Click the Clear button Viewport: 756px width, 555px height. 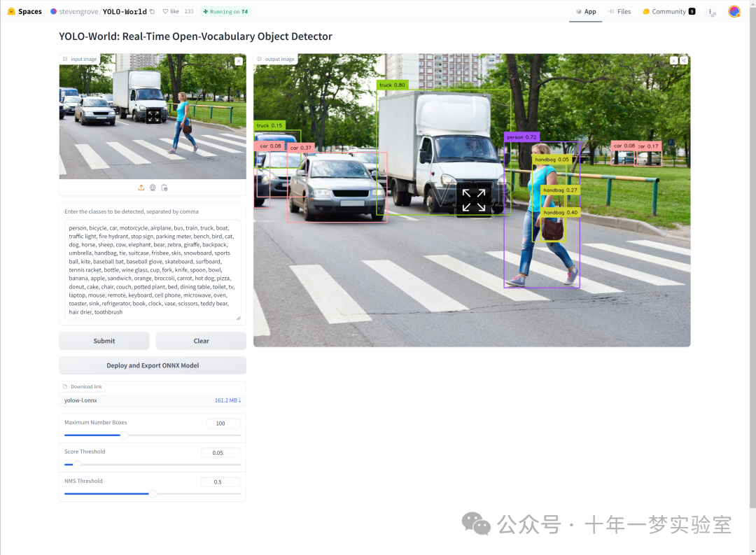pos(201,341)
